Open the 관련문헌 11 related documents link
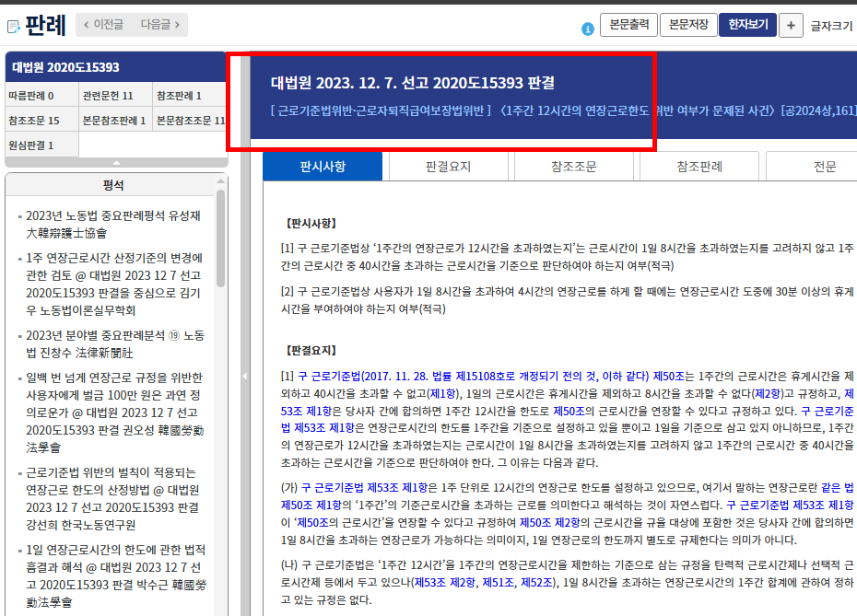 (x=107, y=96)
